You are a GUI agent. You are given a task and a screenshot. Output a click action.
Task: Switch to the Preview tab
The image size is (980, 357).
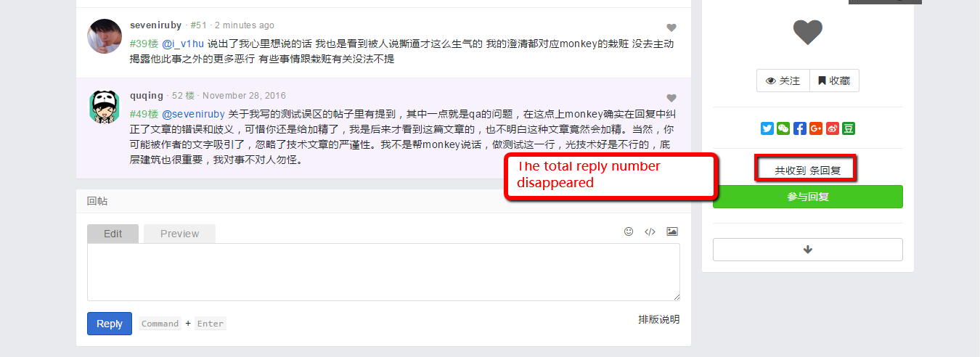[x=179, y=234]
